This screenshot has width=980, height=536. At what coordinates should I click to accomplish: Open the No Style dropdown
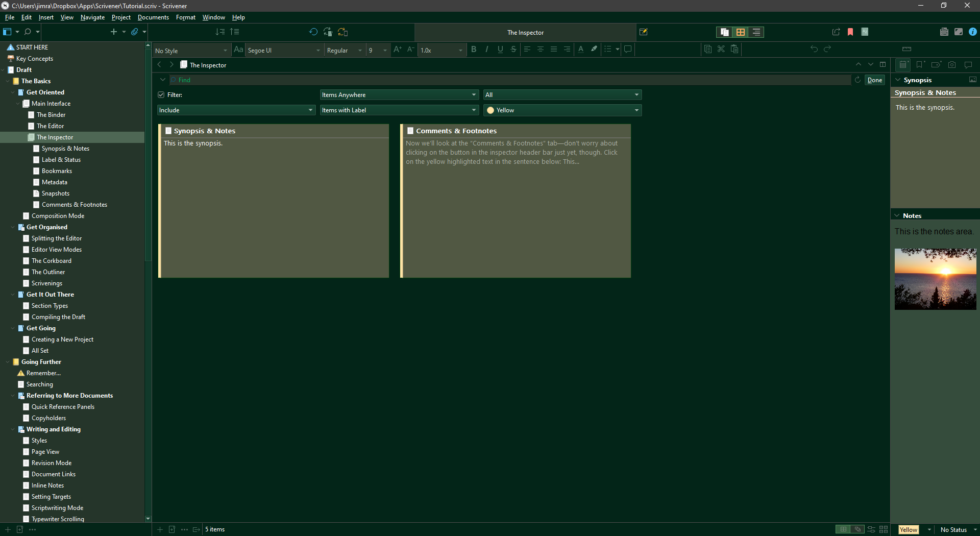[191, 50]
